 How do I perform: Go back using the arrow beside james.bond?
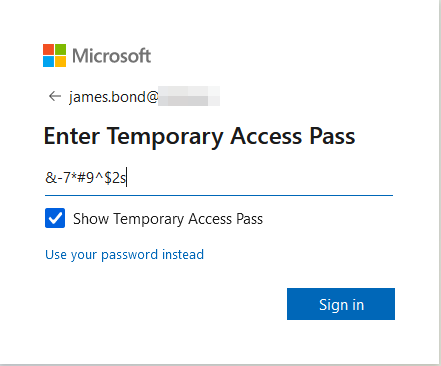click(55, 96)
